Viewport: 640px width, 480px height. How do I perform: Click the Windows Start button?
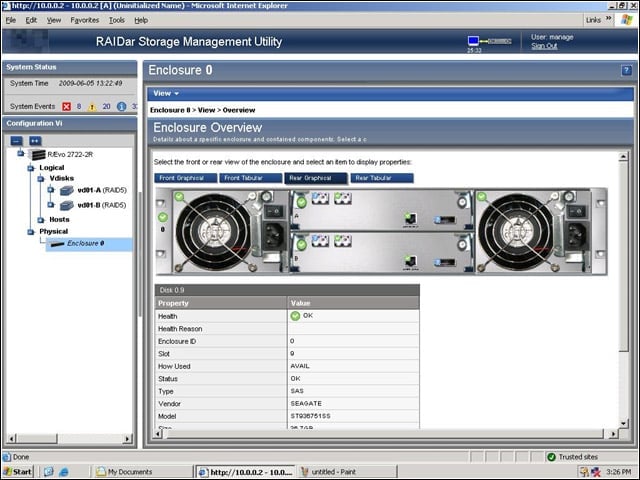pos(18,472)
